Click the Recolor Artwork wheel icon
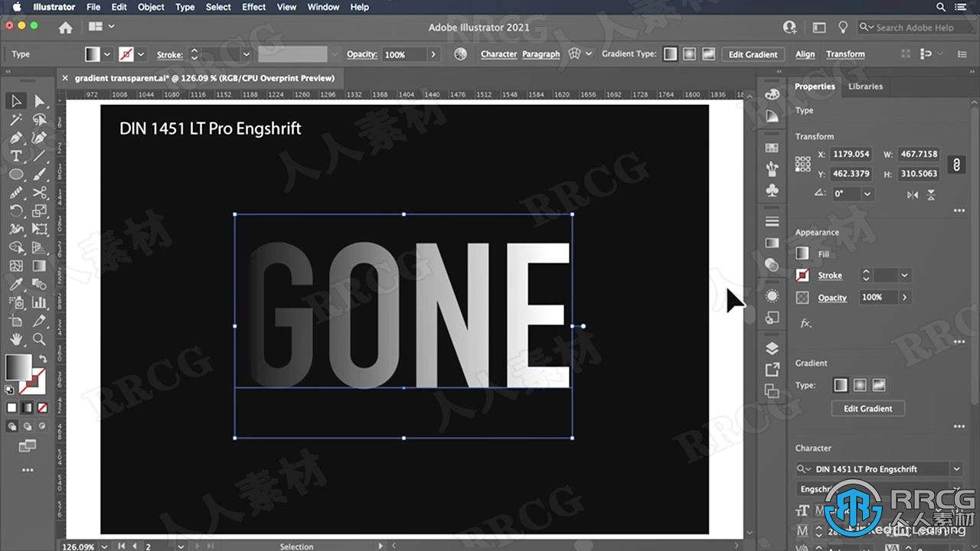 click(x=460, y=54)
